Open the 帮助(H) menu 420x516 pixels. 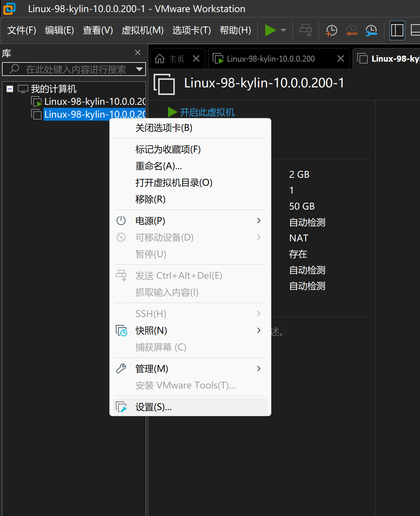coord(235,30)
